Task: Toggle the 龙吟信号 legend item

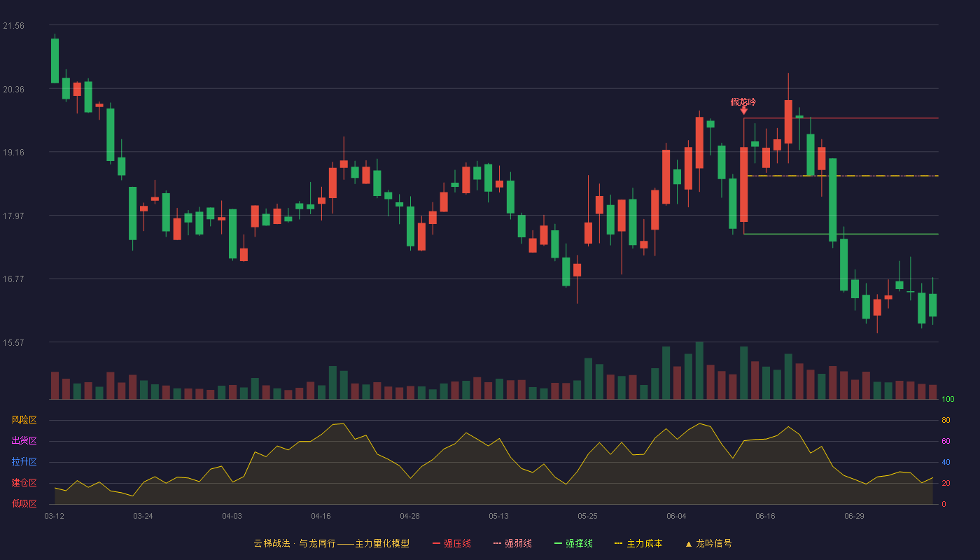Action: tap(708, 543)
